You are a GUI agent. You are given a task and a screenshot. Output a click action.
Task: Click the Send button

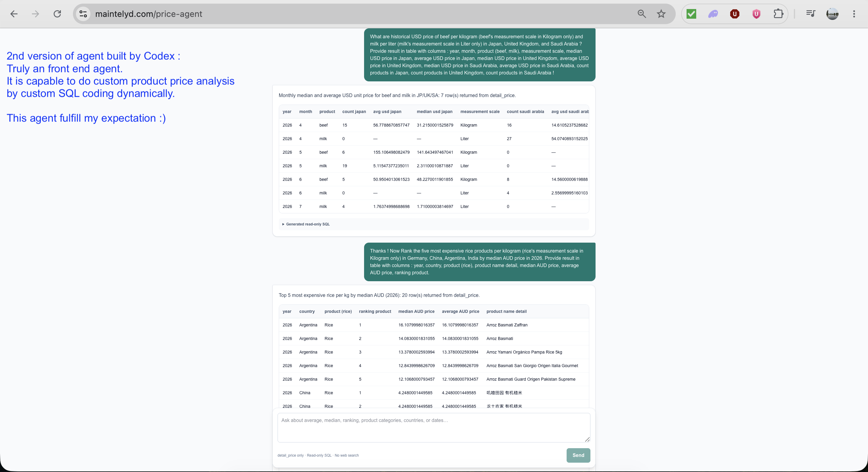578,455
